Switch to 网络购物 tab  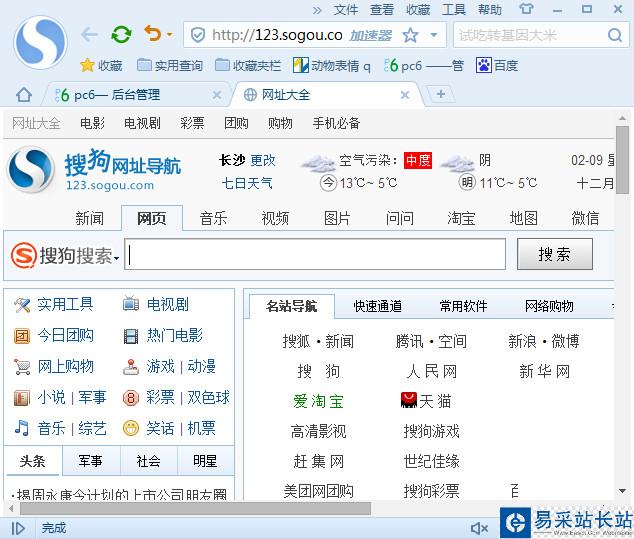coord(549,306)
